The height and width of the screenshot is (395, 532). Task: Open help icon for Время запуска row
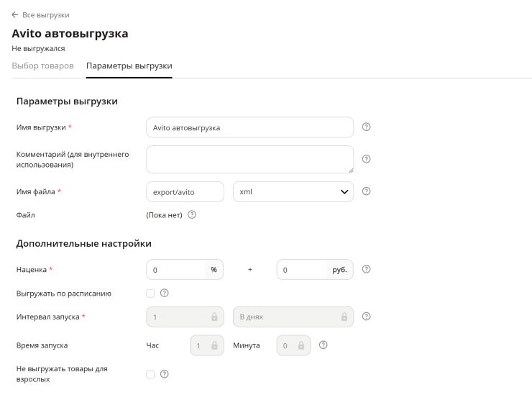click(323, 345)
